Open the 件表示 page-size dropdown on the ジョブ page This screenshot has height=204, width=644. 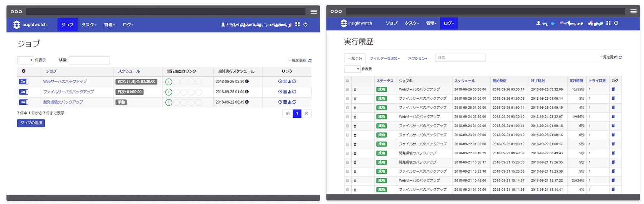click(x=25, y=60)
